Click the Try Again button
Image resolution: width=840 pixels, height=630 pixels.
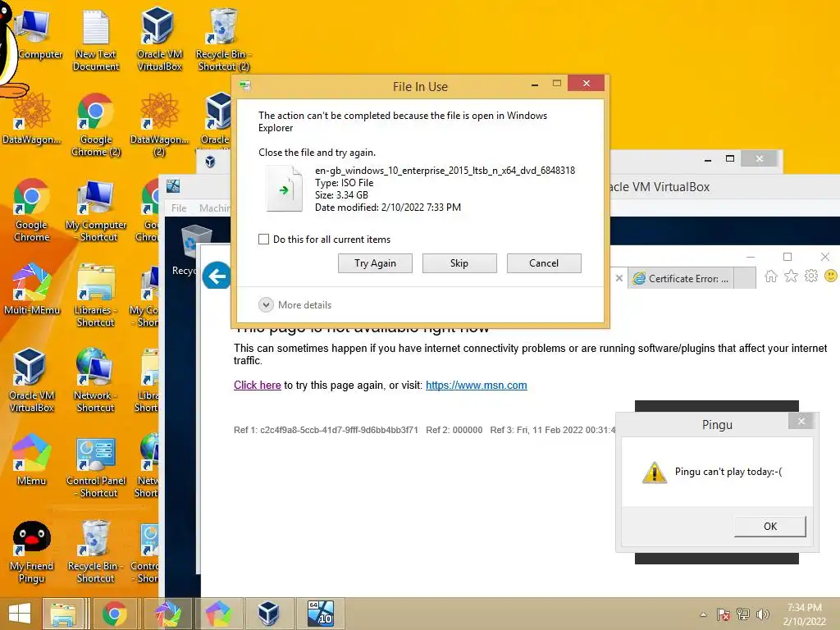pos(375,263)
